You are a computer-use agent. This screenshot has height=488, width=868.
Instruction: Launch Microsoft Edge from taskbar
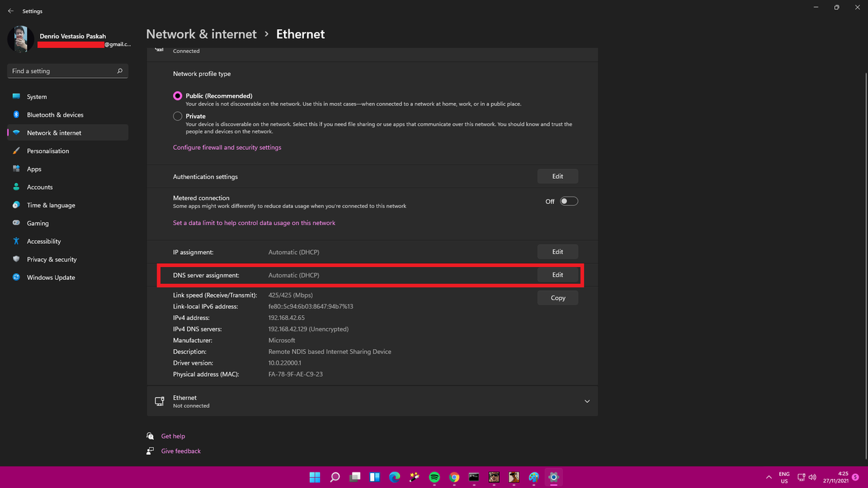pos(395,477)
